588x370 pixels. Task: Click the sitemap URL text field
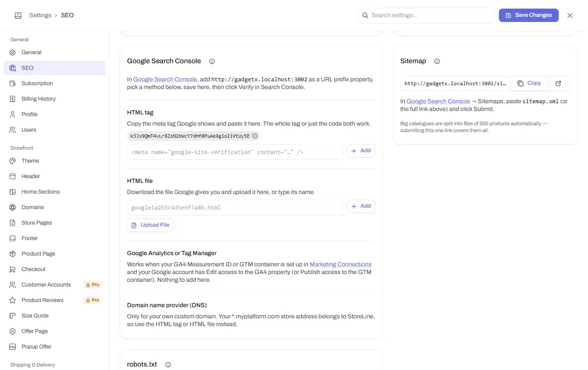455,83
